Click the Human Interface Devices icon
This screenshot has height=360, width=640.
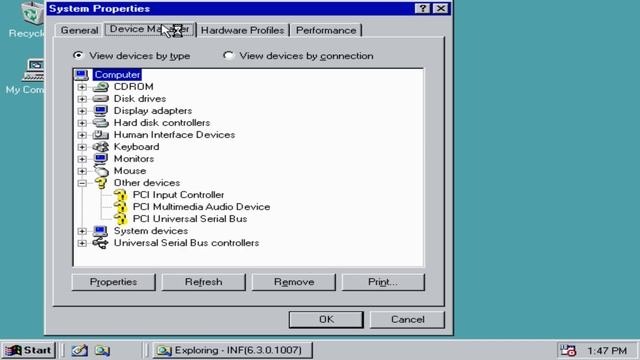[100, 135]
